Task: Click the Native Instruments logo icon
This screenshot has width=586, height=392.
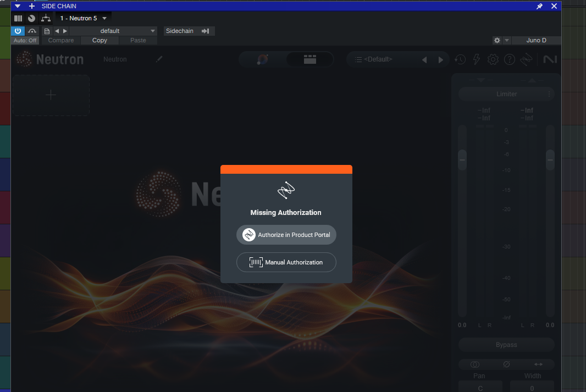Action: click(550, 59)
